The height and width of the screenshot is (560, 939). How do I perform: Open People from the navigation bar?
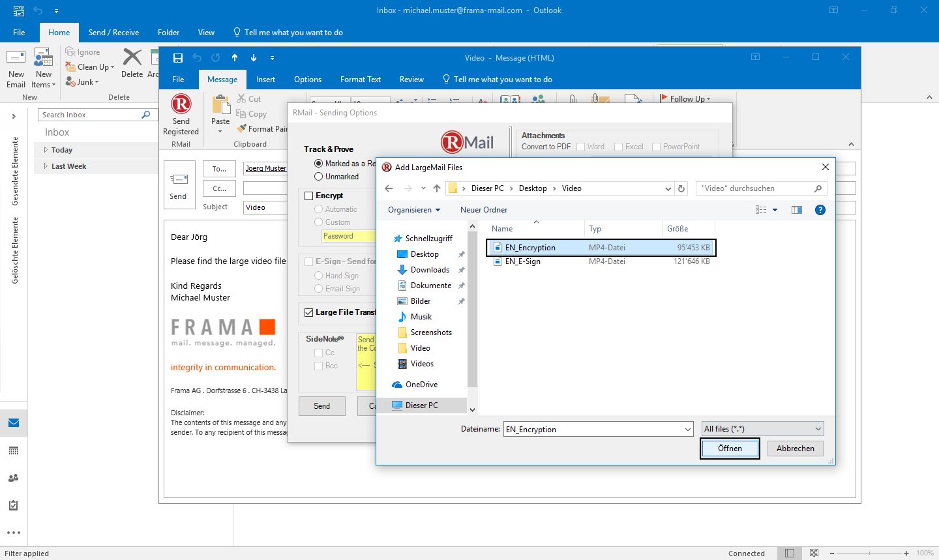click(14, 478)
